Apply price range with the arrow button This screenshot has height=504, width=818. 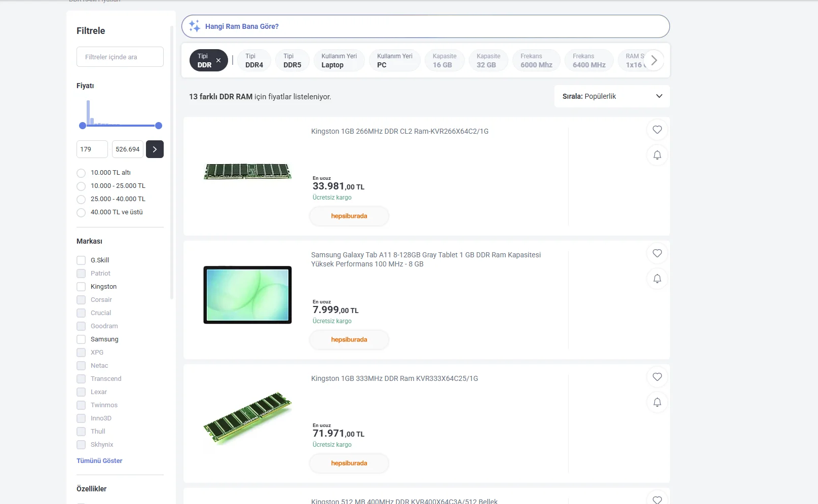click(x=155, y=149)
